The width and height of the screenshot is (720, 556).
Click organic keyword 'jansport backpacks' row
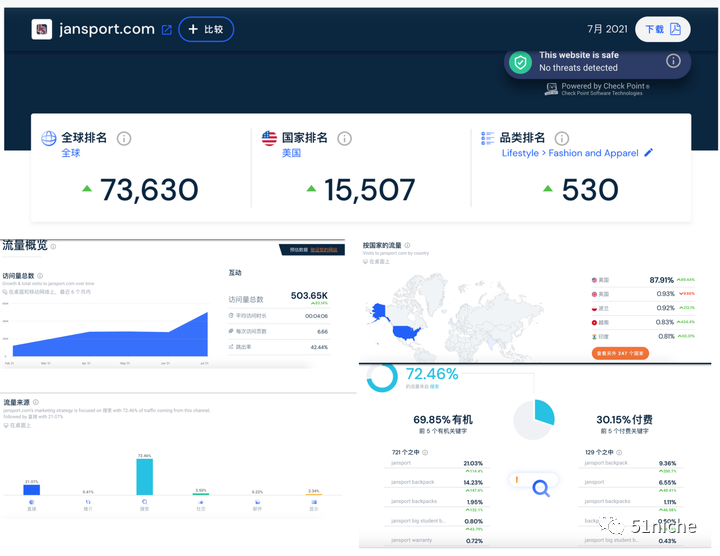(x=437, y=502)
